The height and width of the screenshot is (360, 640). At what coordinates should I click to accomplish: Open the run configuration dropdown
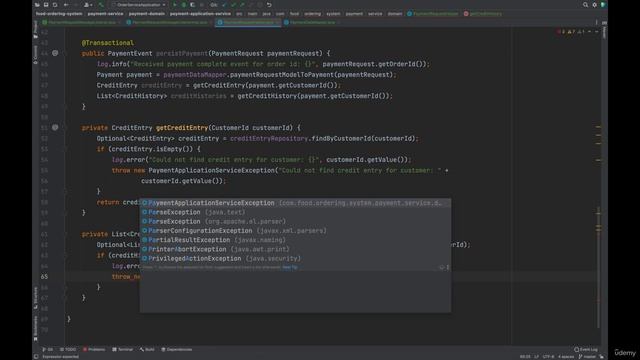click(139, 5)
